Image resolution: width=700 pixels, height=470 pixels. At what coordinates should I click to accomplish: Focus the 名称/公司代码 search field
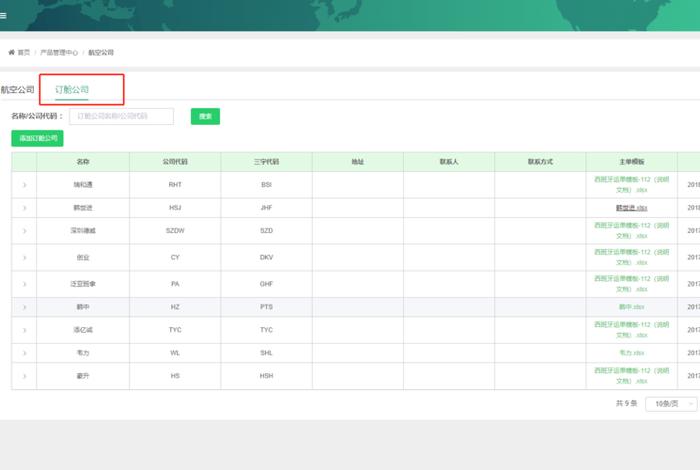coord(121,117)
